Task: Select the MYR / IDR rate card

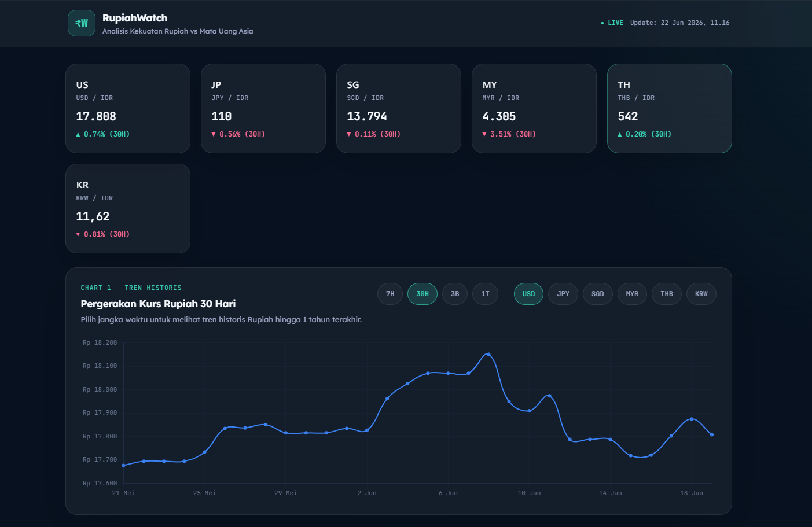Action: pyautogui.click(x=534, y=108)
